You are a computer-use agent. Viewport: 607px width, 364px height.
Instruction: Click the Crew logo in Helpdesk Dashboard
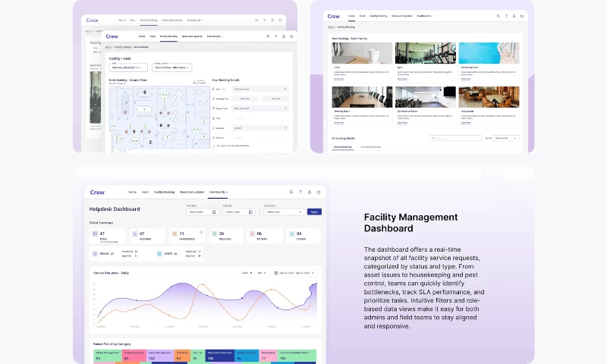click(x=97, y=193)
